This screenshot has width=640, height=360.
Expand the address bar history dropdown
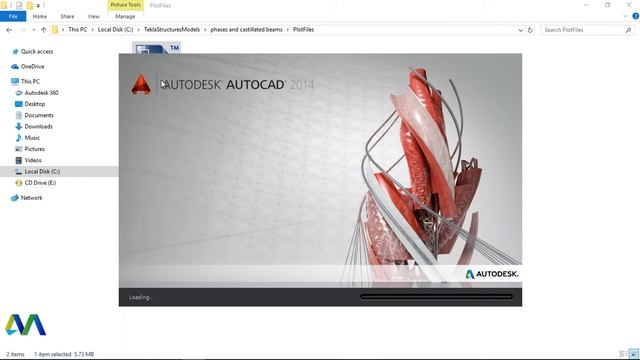(x=520, y=30)
